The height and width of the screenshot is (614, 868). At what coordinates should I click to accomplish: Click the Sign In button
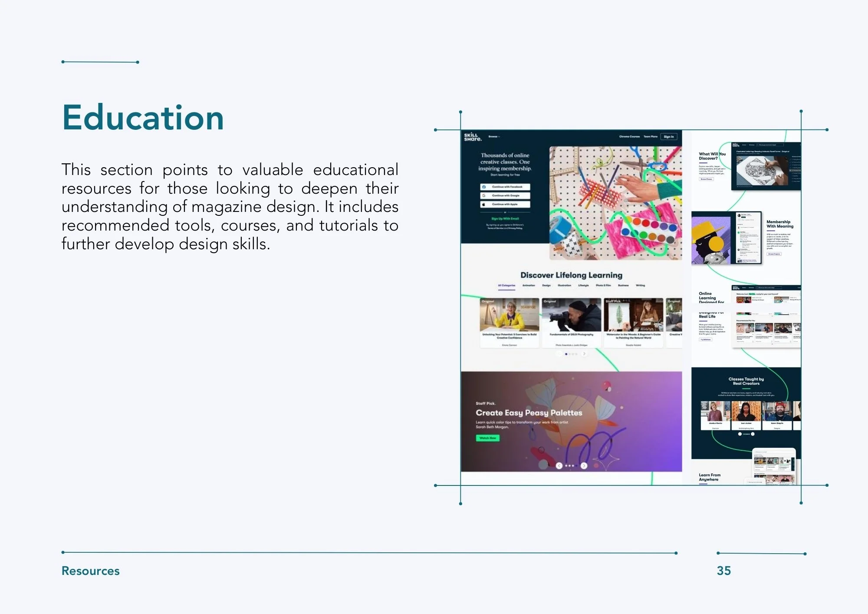coord(669,136)
